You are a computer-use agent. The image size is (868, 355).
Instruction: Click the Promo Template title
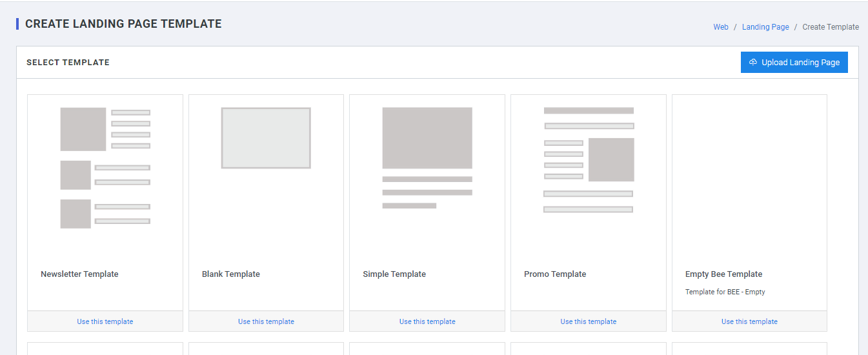(x=555, y=274)
